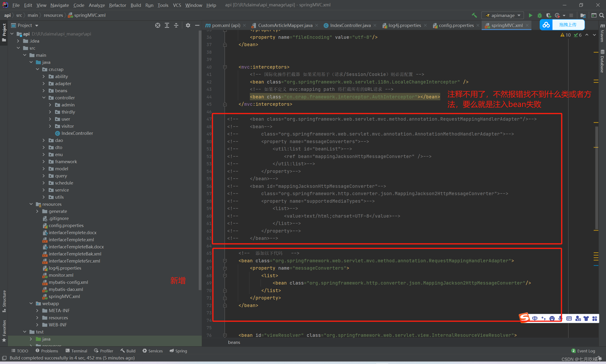Switch to config.properties tab
Screen dimensions: 606x364
[x=456, y=25]
